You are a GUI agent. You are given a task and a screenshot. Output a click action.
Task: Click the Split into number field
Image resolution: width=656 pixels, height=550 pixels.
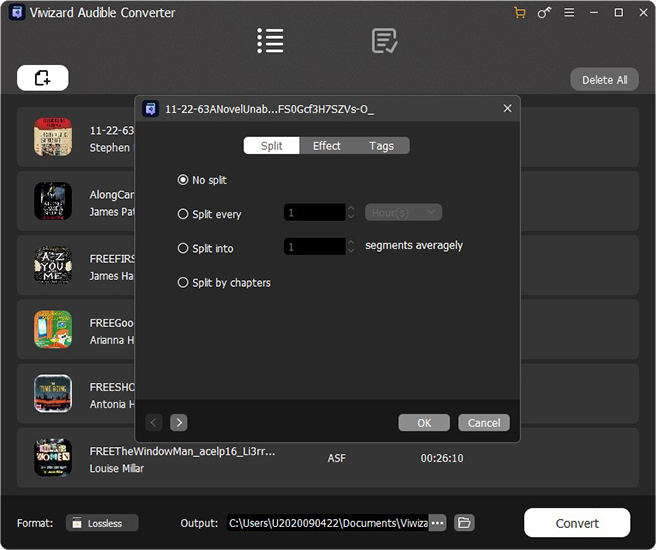(315, 247)
